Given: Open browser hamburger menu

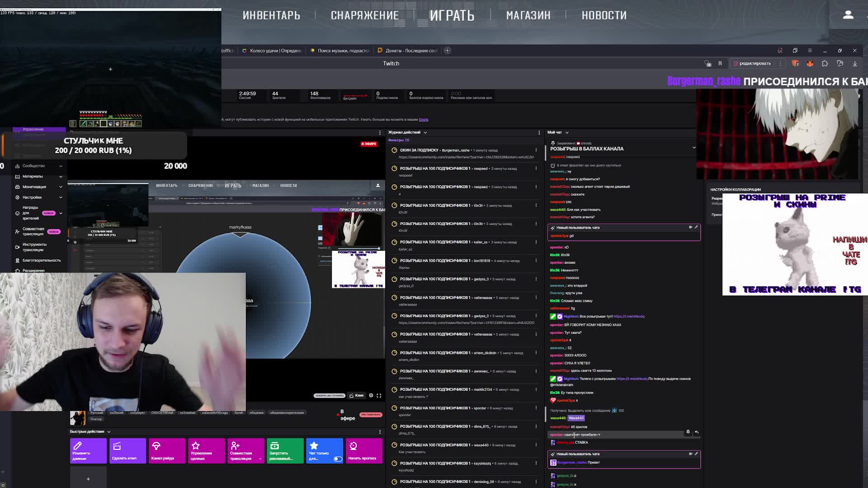Looking at the screenshot, I should coord(810,51).
